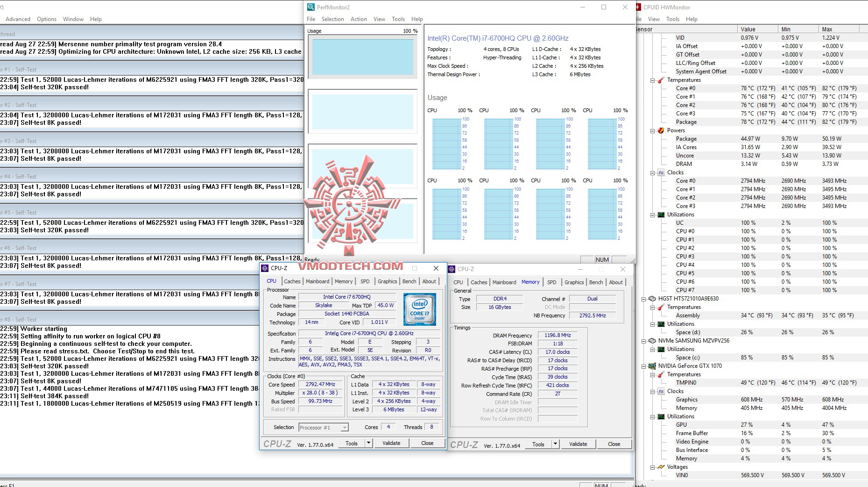Click the NVMe SAMSUNG MZVPV256 drive icon
Image resolution: width=868 pixels, height=487 pixels.
point(652,341)
